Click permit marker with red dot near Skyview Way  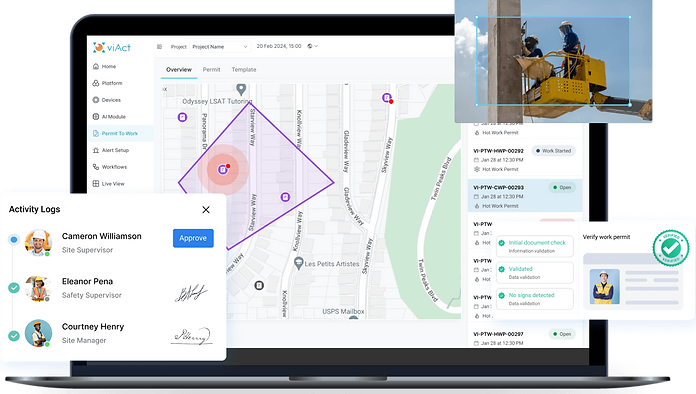click(x=387, y=98)
